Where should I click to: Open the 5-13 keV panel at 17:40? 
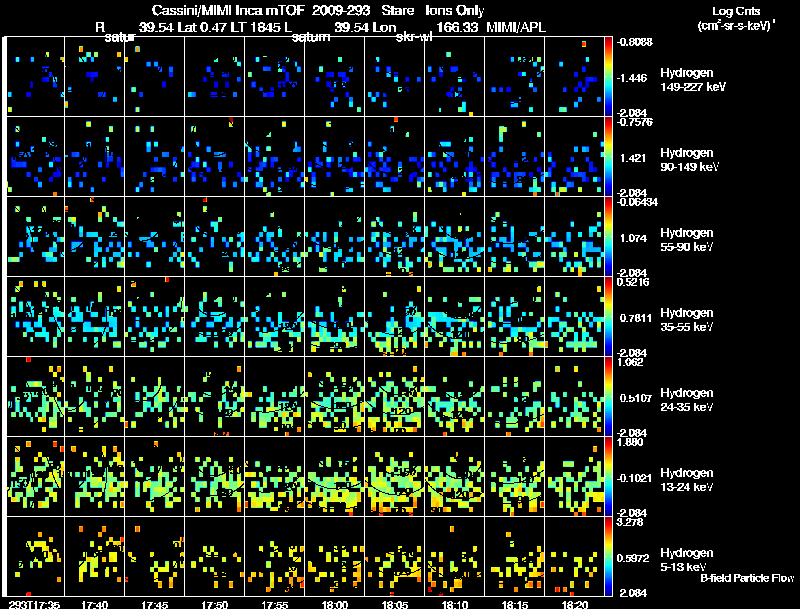94,556
